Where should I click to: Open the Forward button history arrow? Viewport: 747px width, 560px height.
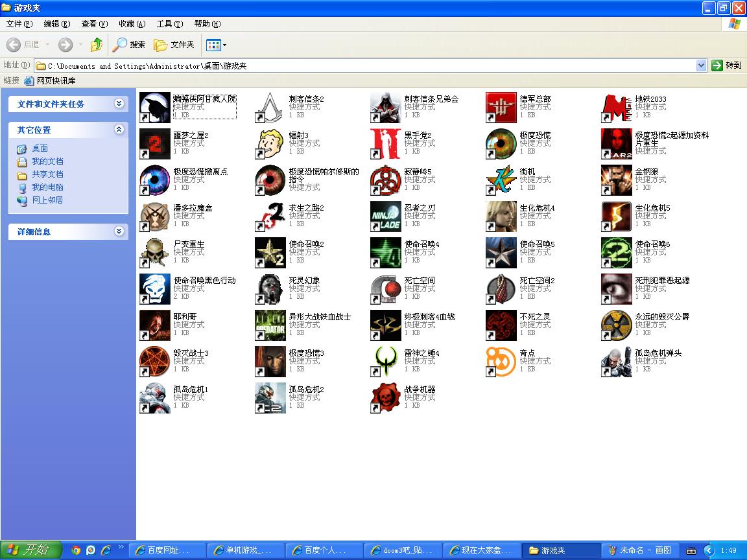[80, 45]
